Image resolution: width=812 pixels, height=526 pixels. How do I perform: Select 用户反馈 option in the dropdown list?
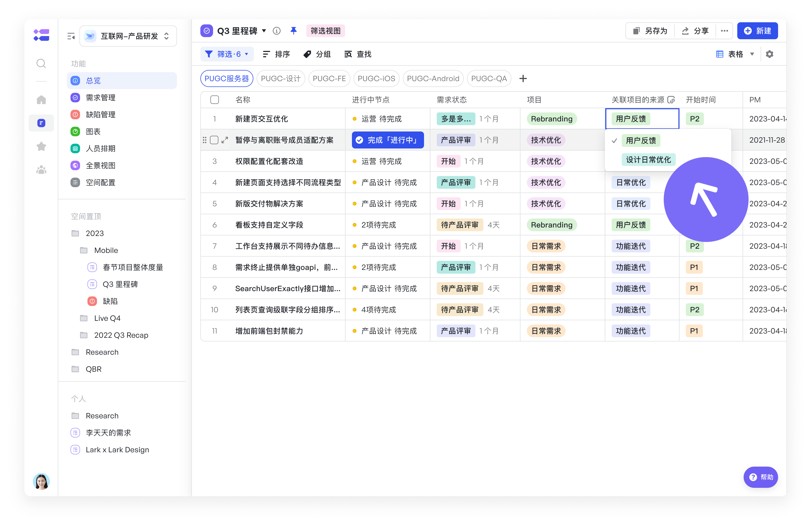click(640, 141)
